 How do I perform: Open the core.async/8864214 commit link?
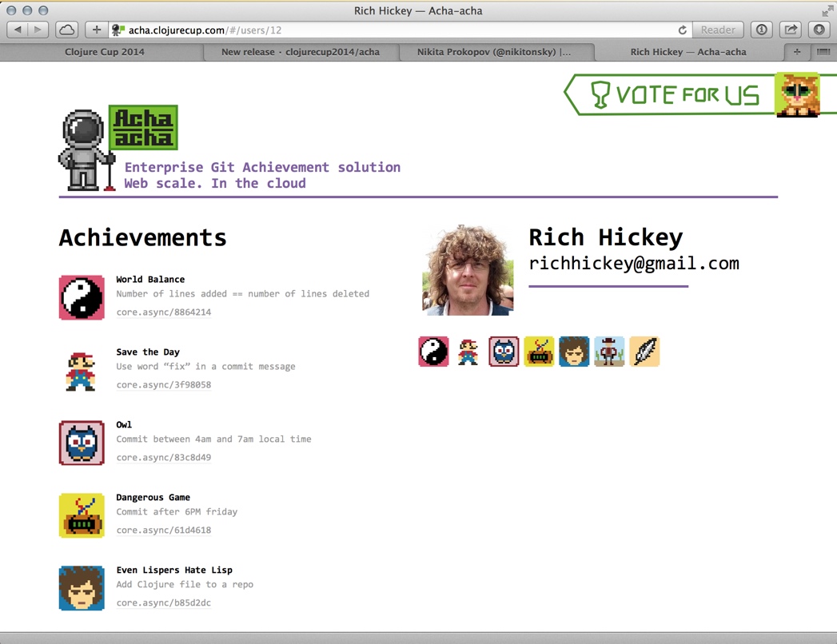[x=162, y=312]
